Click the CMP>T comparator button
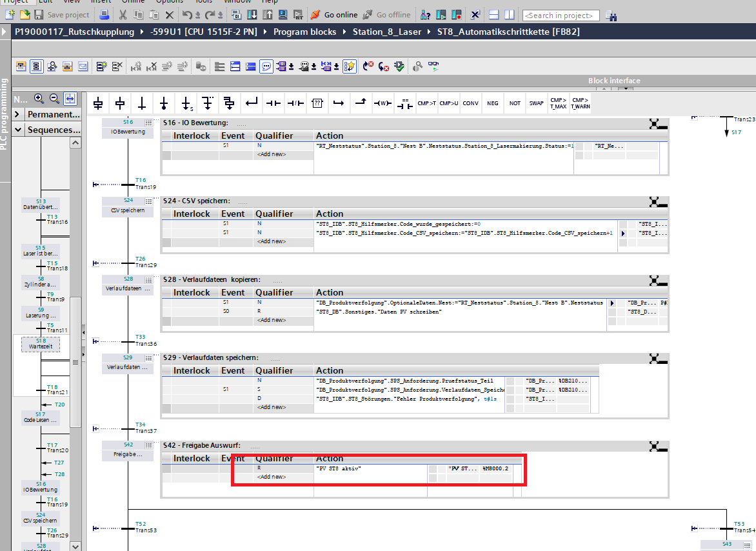This screenshot has height=551, width=756. click(x=426, y=103)
